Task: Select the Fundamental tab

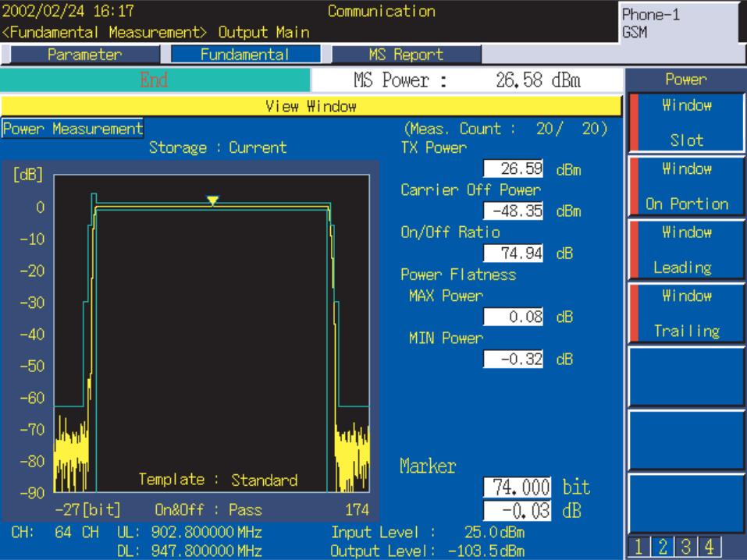Action: coord(245,55)
